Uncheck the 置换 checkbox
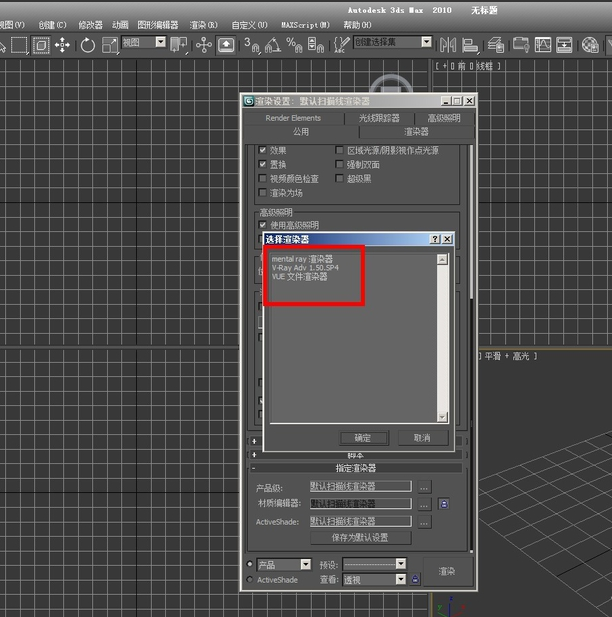 263,164
